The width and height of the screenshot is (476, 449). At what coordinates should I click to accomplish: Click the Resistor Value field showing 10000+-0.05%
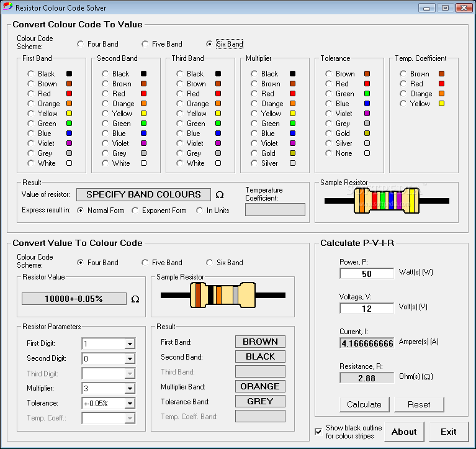click(74, 299)
